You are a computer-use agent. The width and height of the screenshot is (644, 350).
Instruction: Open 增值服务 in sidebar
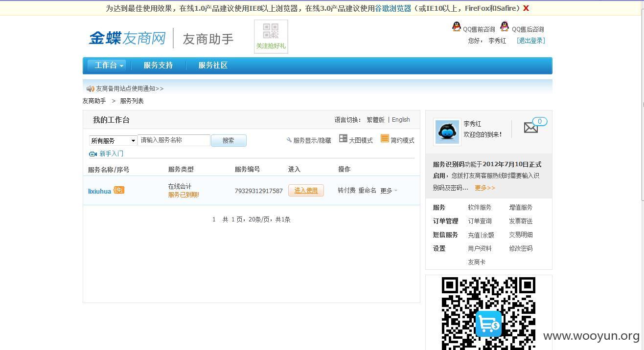point(521,207)
